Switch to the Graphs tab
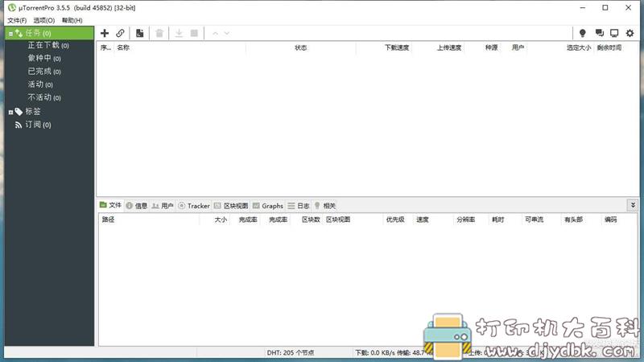Image resolution: width=644 pixels, height=362 pixels. (x=268, y=206)
